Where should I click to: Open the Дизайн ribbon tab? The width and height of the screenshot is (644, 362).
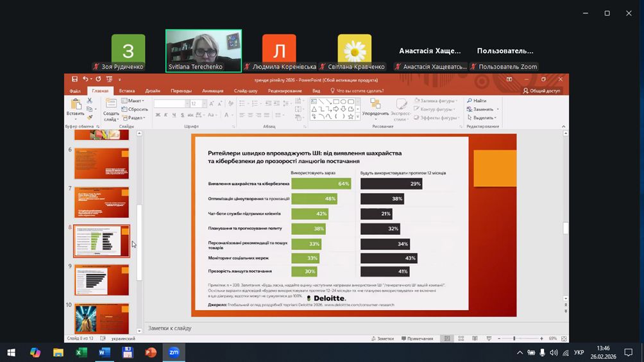tap(153, 91)
